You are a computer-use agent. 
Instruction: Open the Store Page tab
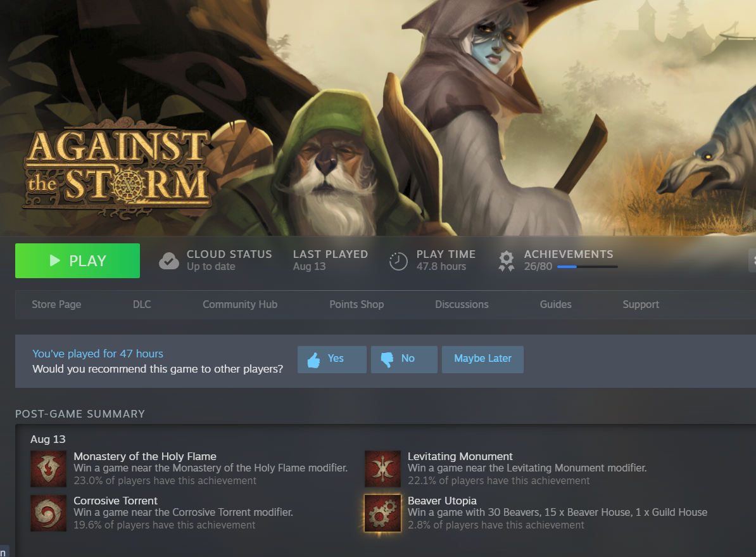point(56,305)
